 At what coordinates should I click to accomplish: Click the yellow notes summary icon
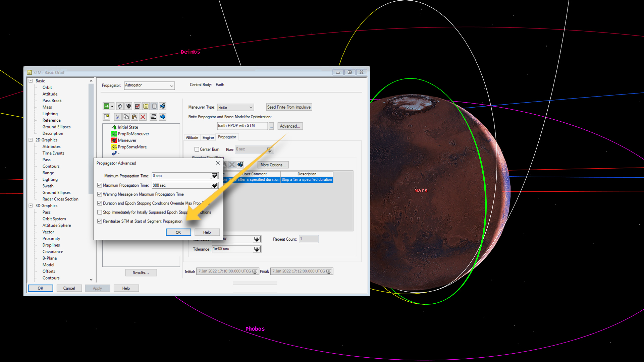pos(146,106)
